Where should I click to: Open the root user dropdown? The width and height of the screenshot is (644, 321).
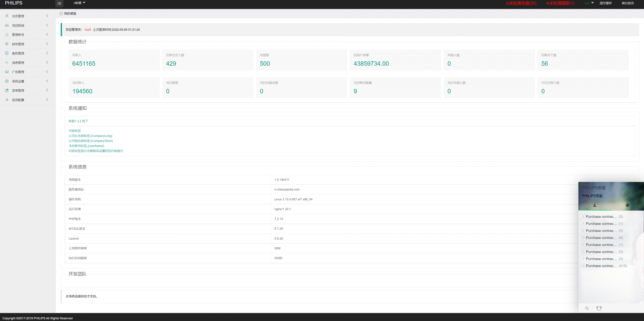589,3
